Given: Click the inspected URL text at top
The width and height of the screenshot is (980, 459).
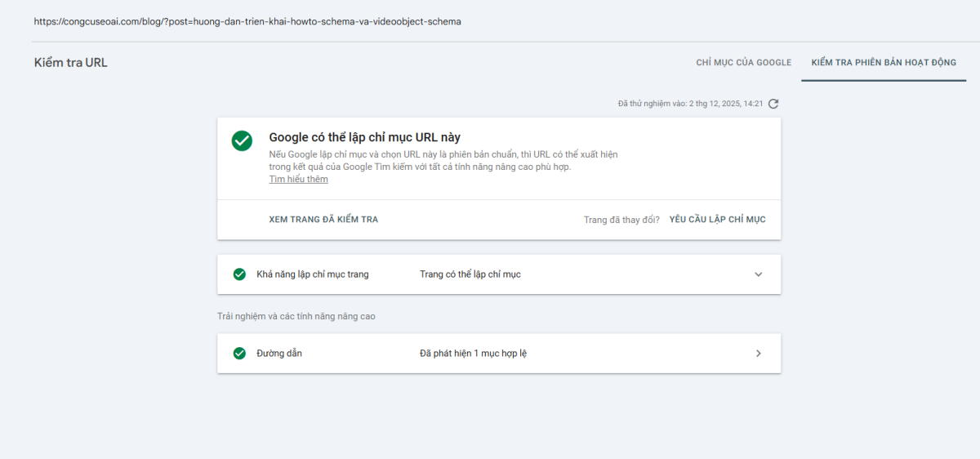Looking at the screenshot, I should click(247, 21).
